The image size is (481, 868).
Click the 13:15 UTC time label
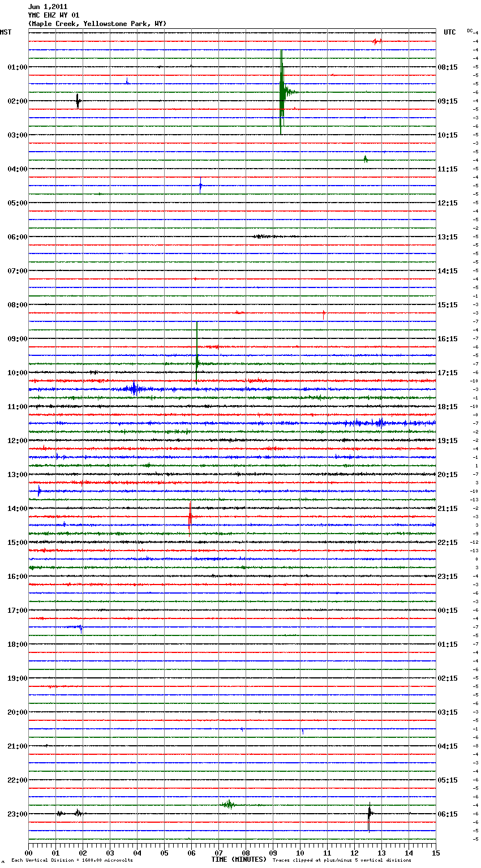click(448, 237)
